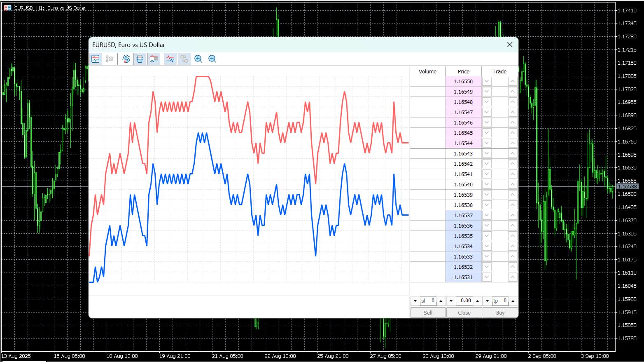Click the buy arrow on row 1.16541
The image size is (644, 362).
pyautogui.click(x=512, y=174)
